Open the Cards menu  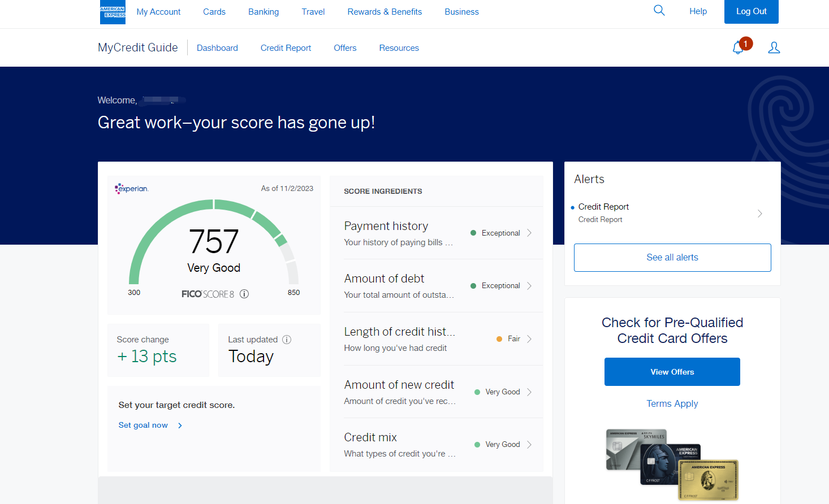(x=214, y=12)
